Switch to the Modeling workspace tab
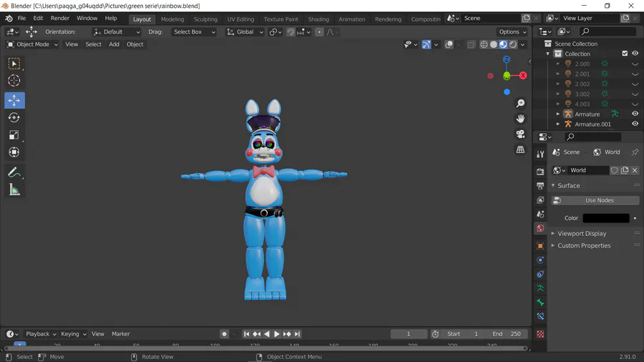The image size is (644, 362). coord(172,19)
